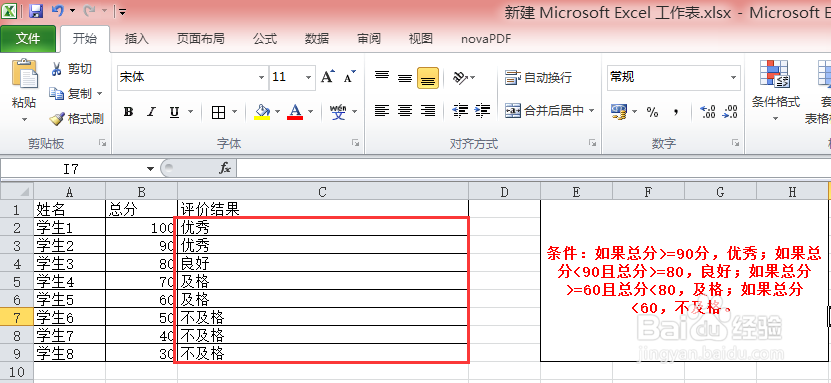
Task: Click the borders icon
Action: pyautogui.click(x=218, y=112)
